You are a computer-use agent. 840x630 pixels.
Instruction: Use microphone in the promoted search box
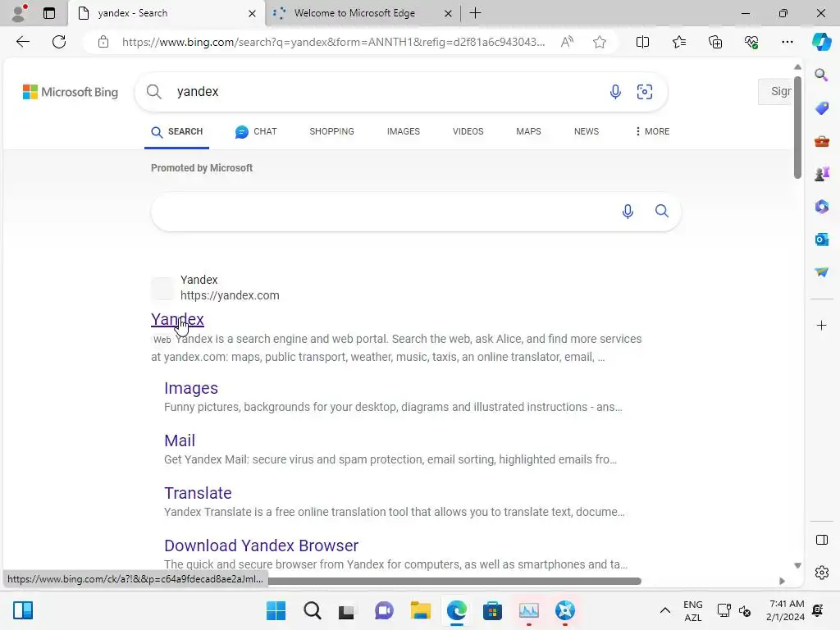coord(628,211)
